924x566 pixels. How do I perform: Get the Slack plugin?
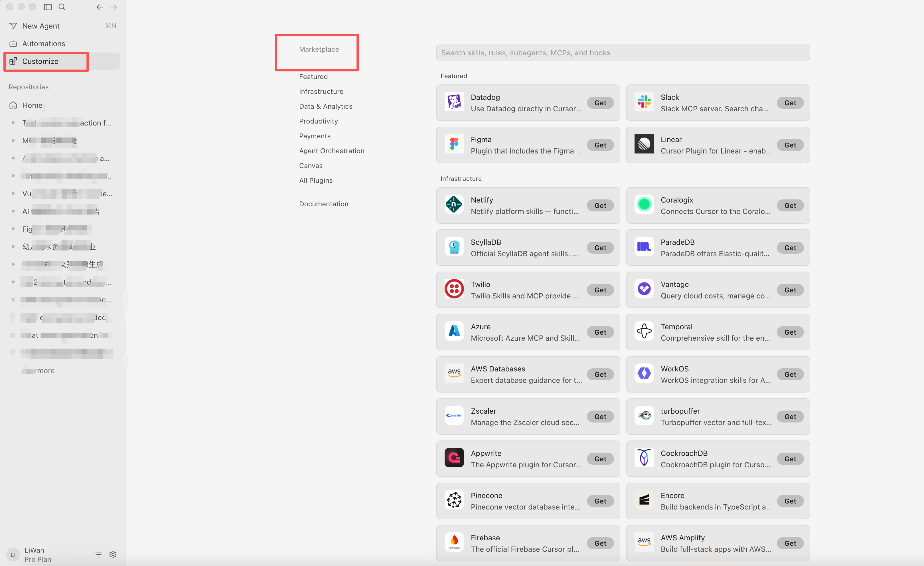click(790, 103)
